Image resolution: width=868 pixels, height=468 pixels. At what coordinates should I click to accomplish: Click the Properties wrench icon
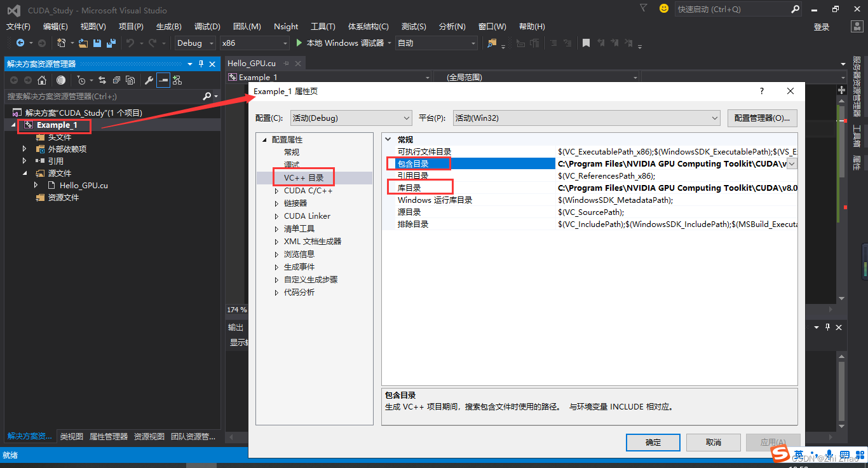point(149,80)
